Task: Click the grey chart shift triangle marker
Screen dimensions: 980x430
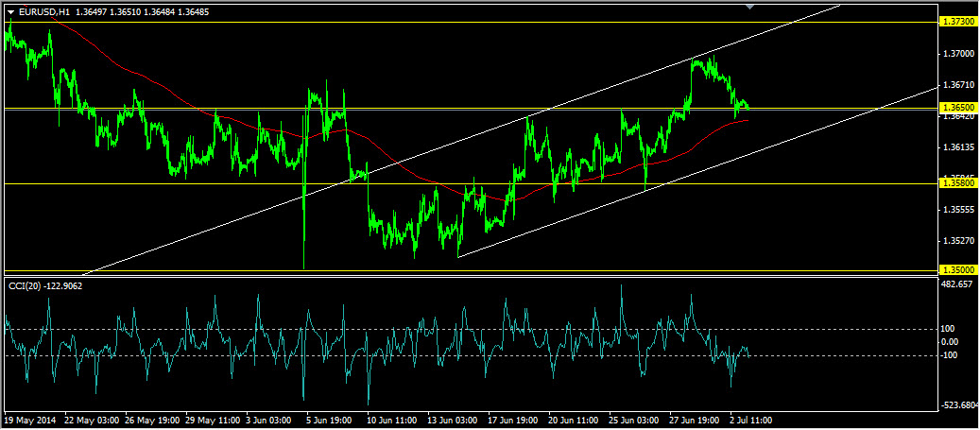Action: (x=750, y=6)
